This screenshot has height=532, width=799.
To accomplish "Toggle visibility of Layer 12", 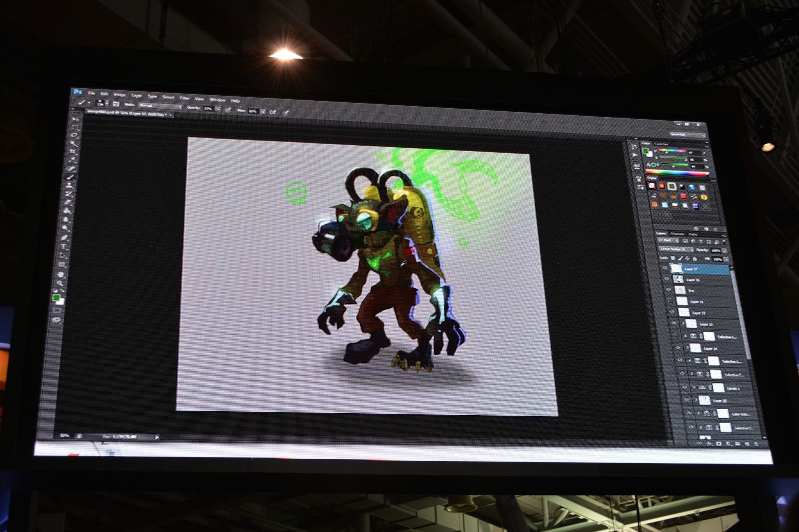I will tap(674, 323).
